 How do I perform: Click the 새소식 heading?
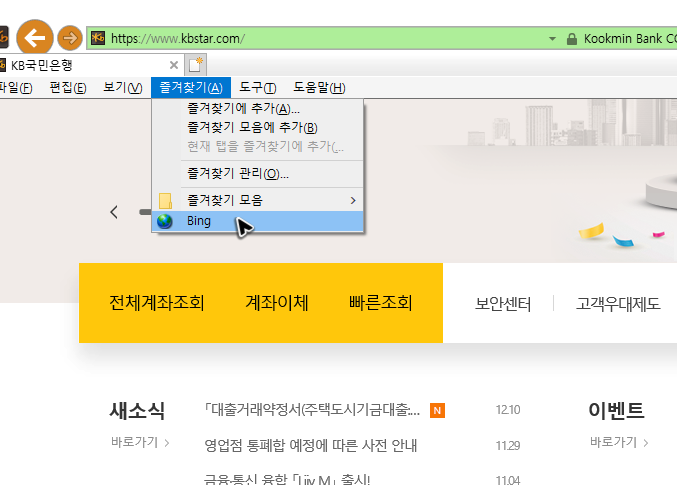click(x=137, y=410)
